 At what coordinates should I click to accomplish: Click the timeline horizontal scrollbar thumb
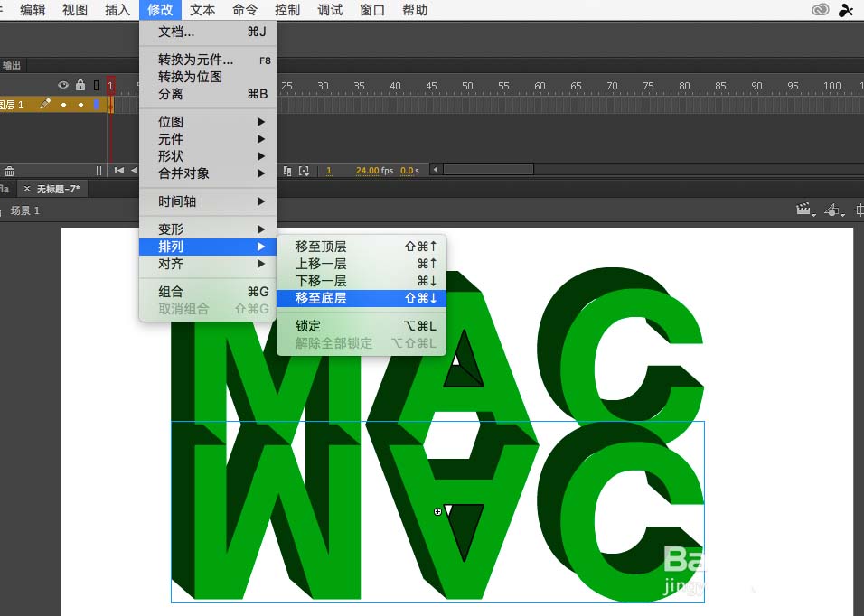coord(488,170)
